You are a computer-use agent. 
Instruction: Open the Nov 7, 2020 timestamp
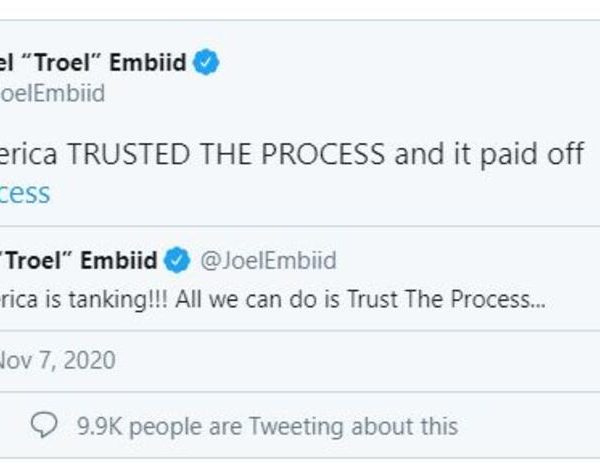pos(58,358)
